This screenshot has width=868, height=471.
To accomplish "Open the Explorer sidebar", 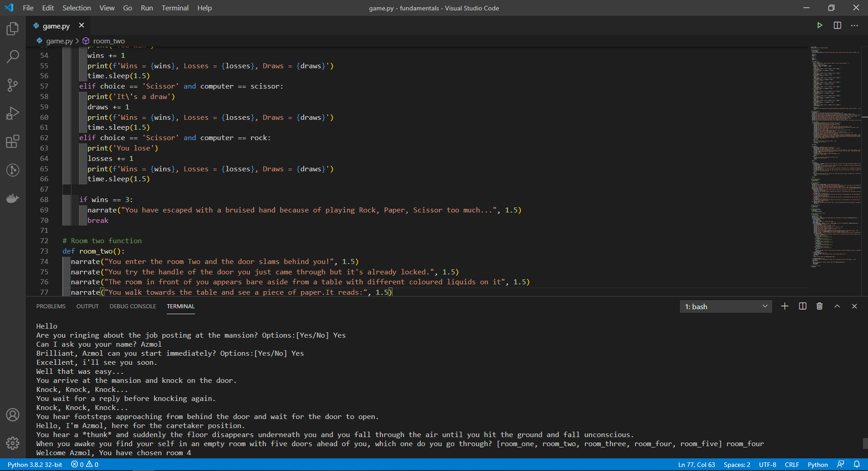I will pyautogui.click(x=12, y=28).
